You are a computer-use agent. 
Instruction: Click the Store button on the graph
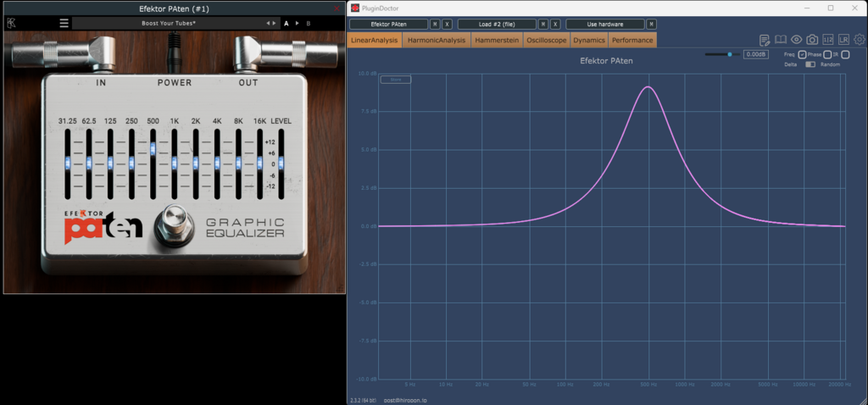(396, 80)
